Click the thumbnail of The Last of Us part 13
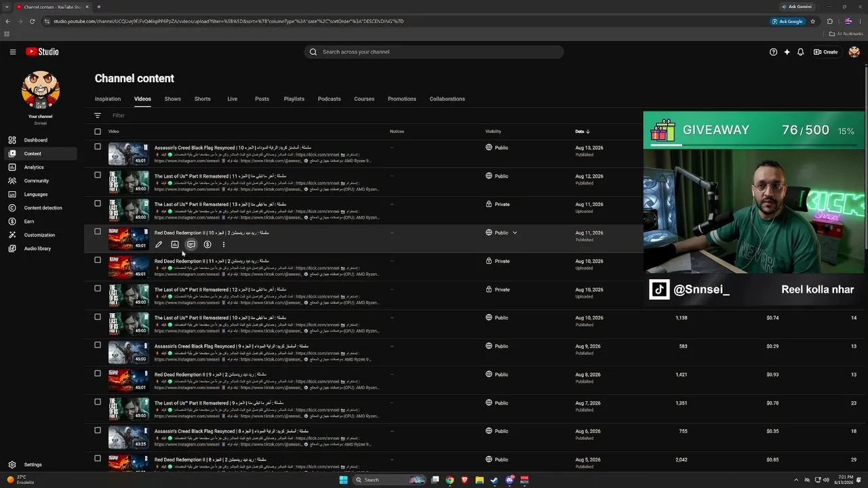868x488 pixels. pyautogui.click(x=128, y=211)
